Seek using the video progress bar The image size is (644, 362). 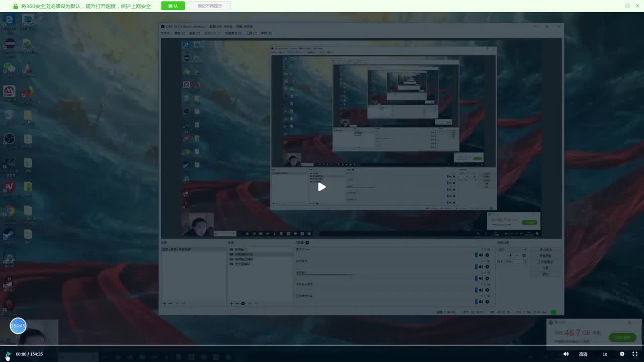coord(322,345)
